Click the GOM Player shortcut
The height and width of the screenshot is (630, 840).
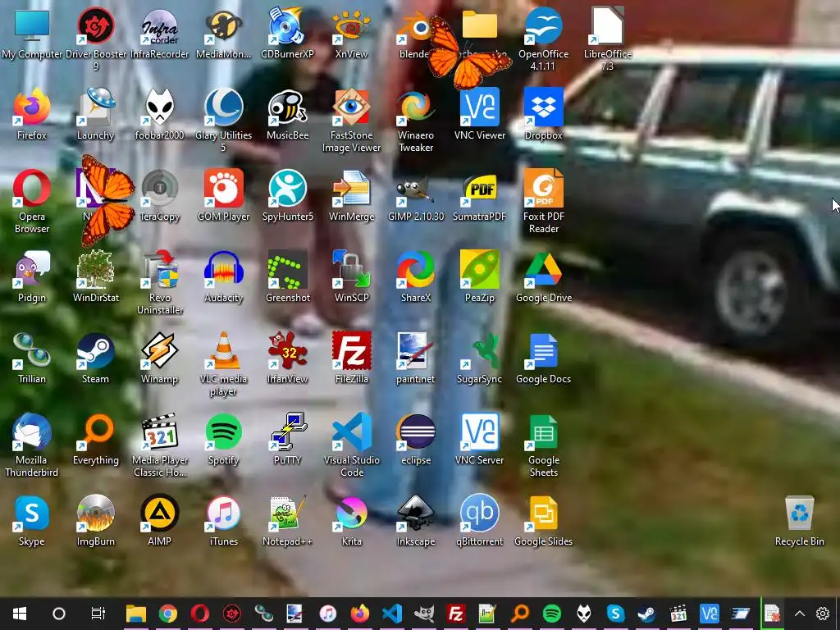pos(223,195)
